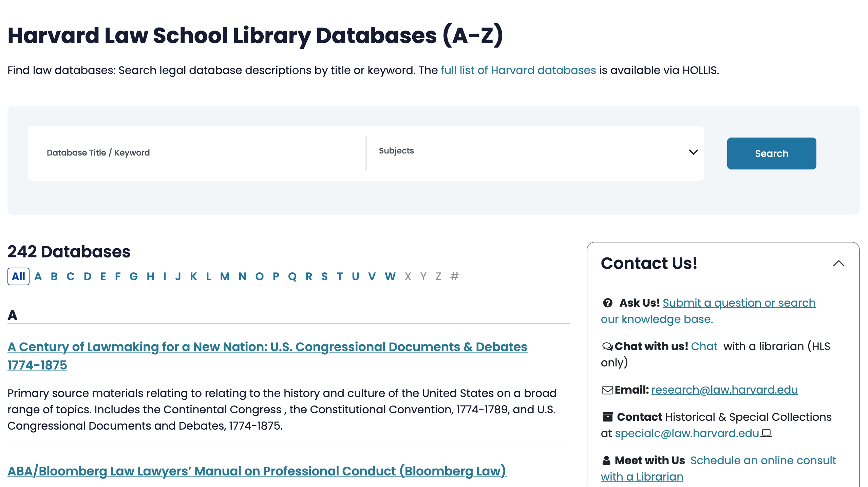Filter databases by letter L
The width and height of the screenshot is (868, 487).
(209, 276)
